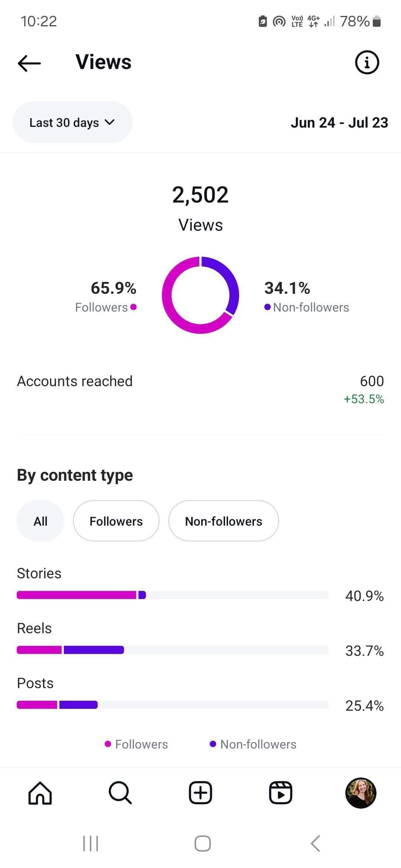
Task: Tap the Reels views progress bar
Action: click(x=173, y=650)
